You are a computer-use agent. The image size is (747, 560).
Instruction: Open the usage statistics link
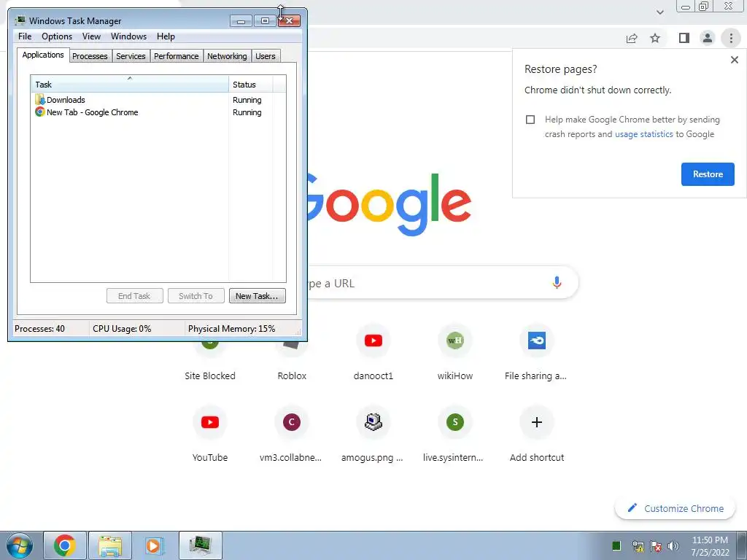[643, 134]
